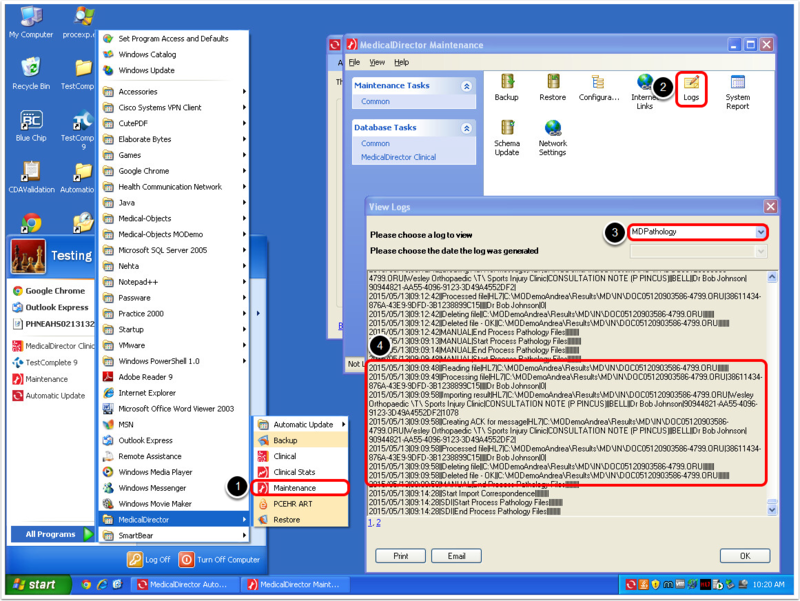Open My Computer on the desktop
800x601 pixels.
[x=31, y=22]
